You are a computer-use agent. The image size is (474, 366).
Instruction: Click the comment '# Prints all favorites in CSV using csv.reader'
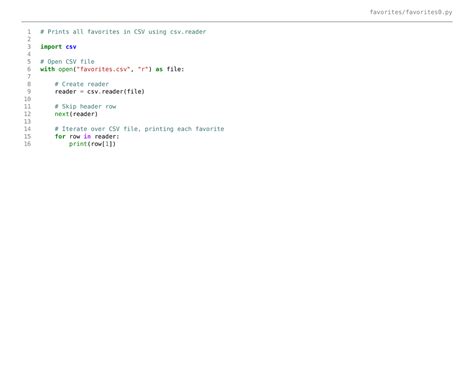tap(123, 32)
